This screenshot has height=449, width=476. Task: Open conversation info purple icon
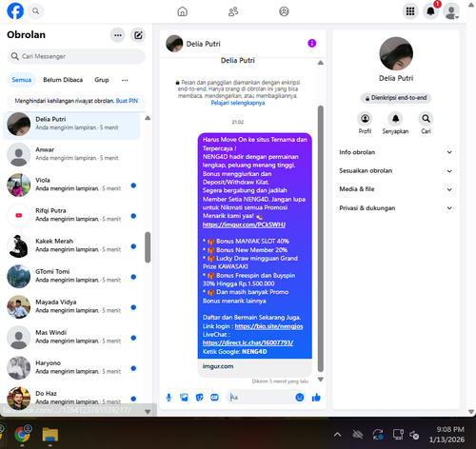pyautogui.click(x=312, y=43)
